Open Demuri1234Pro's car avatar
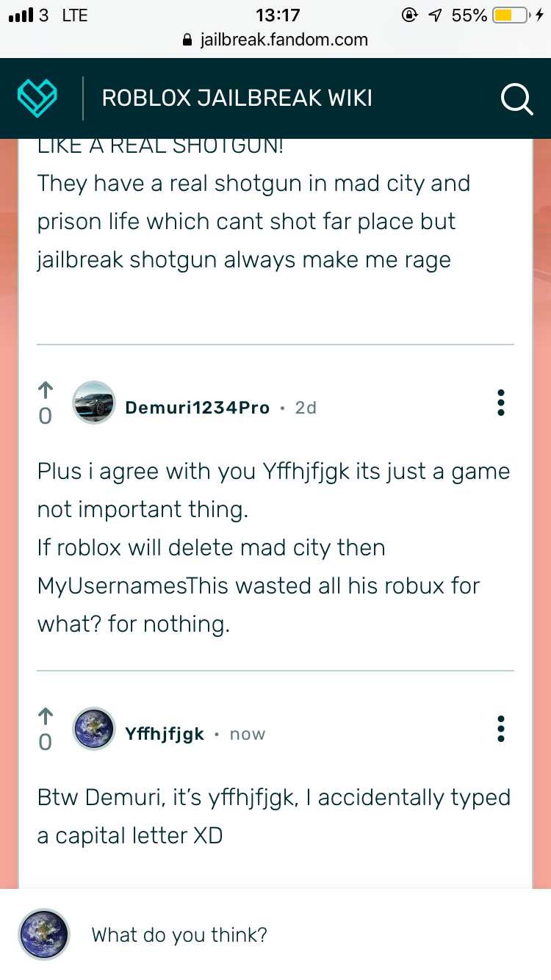The width and height of the screenshot is (551, 980). click(94, 403)
